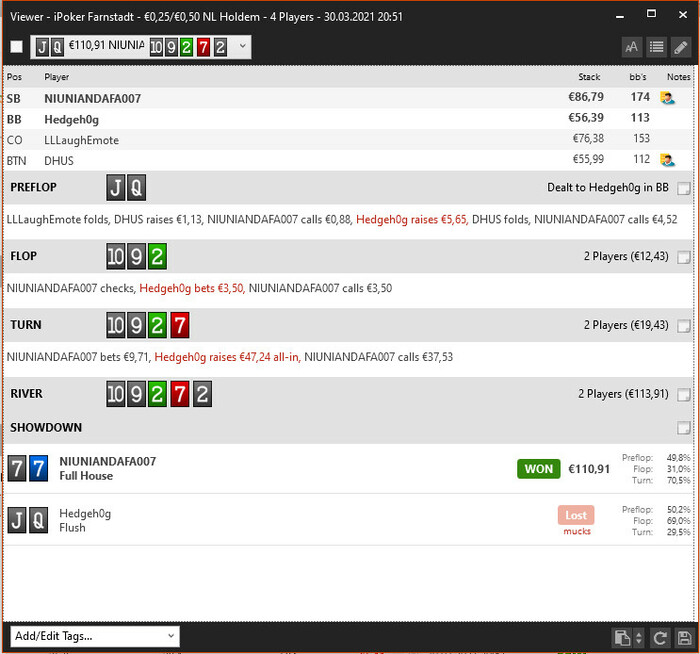Select player LLLaughEmote in CO row
700x654 pixels.
(81, 140)
